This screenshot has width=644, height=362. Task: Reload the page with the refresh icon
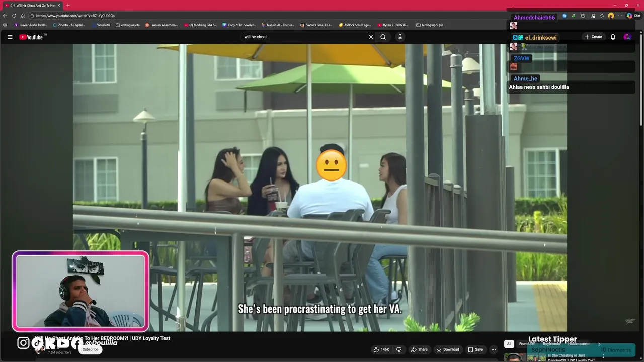tap(14, 16)
